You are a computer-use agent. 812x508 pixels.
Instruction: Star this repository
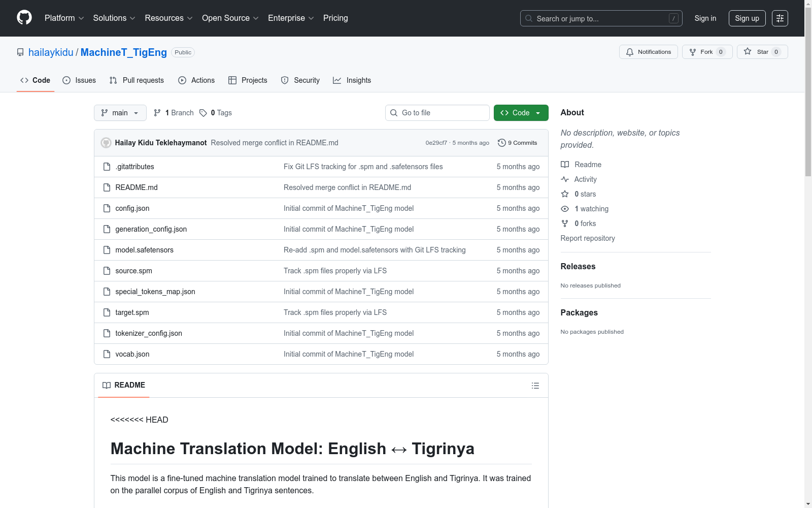762,52
